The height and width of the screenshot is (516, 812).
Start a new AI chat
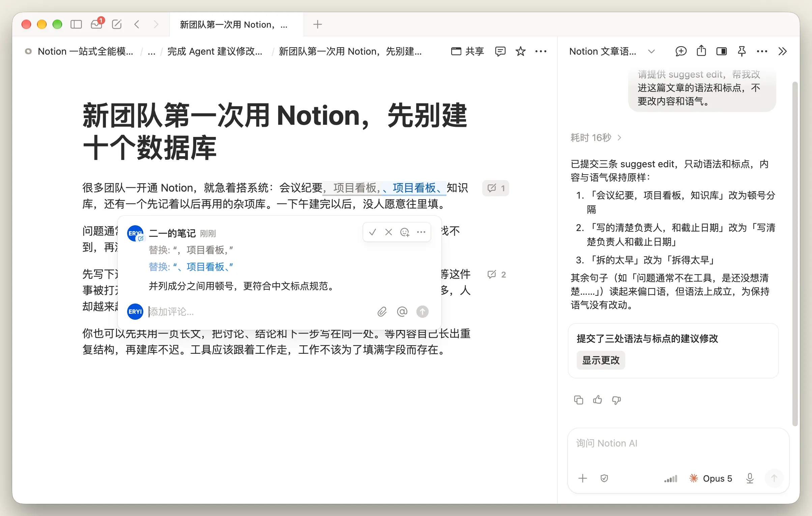[681, 51]
